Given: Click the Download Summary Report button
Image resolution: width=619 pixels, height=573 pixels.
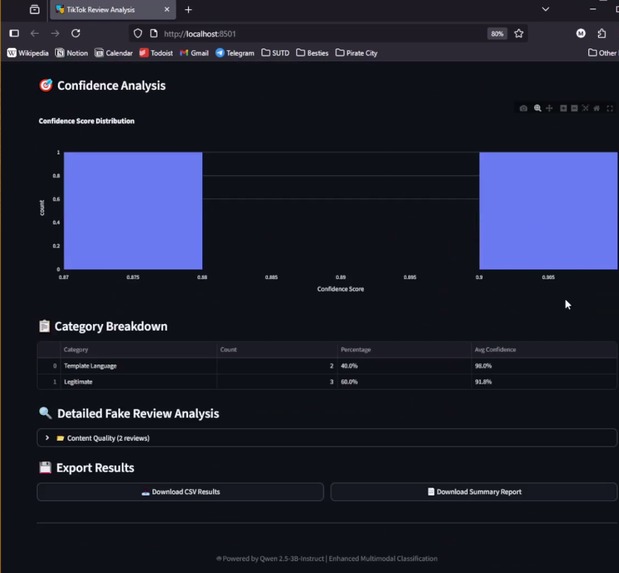Looking at the screenshot, I should coord(474,492).
